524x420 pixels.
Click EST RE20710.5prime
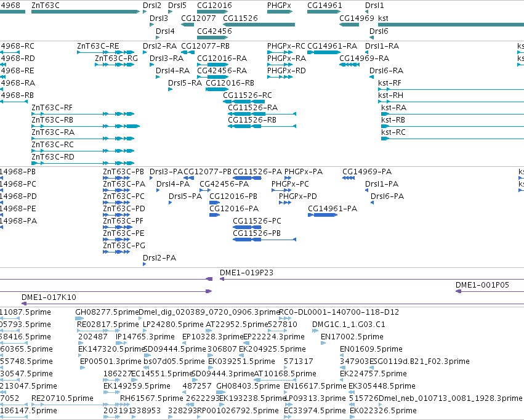[x=62, y=398]
